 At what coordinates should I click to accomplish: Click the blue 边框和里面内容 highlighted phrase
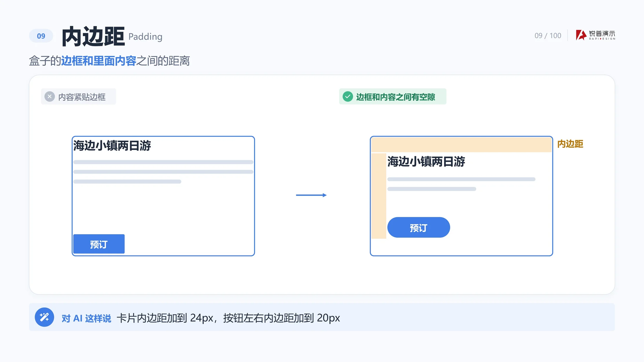click(99, 61)
